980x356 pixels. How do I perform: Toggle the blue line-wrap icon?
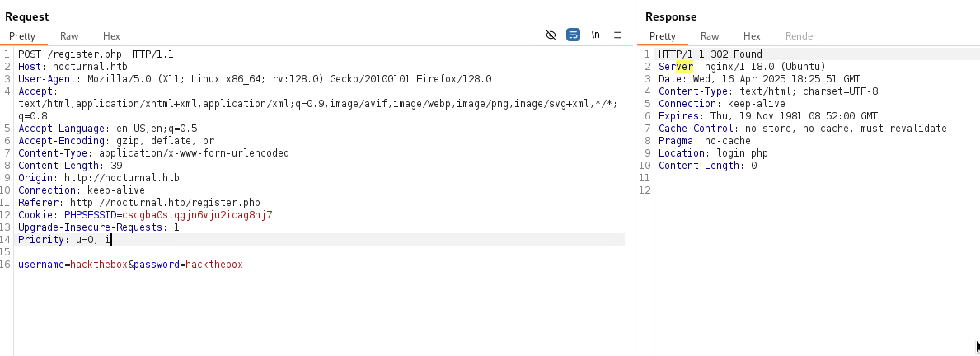click(573, 35)
